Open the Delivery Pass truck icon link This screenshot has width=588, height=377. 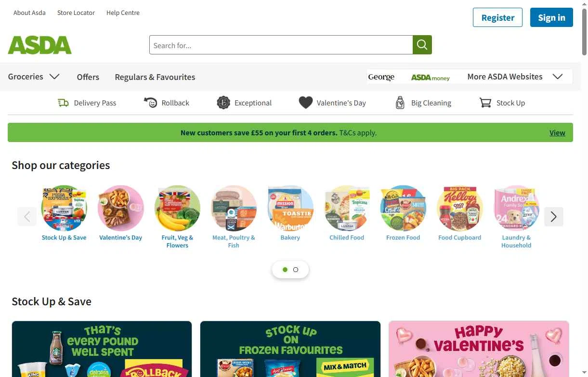(63, 103)
